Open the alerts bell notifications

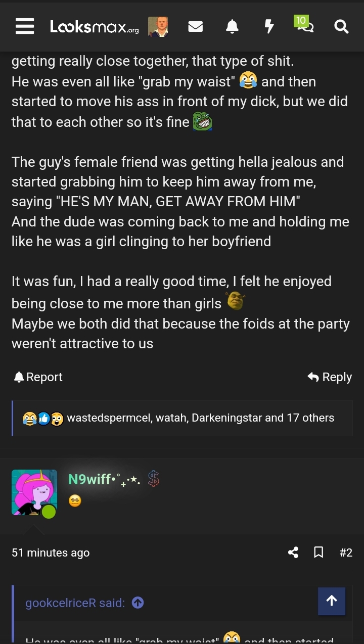232,27
